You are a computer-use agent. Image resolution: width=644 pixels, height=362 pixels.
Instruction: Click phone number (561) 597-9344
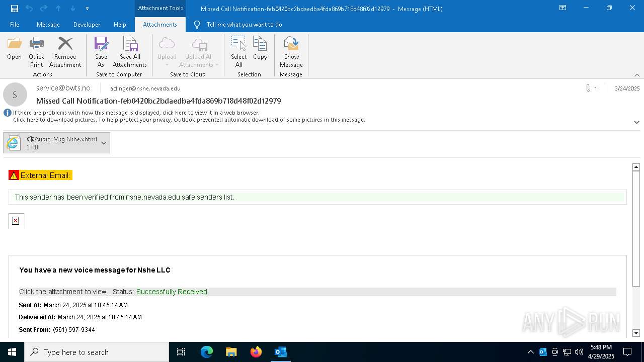[x=74, y=330]
